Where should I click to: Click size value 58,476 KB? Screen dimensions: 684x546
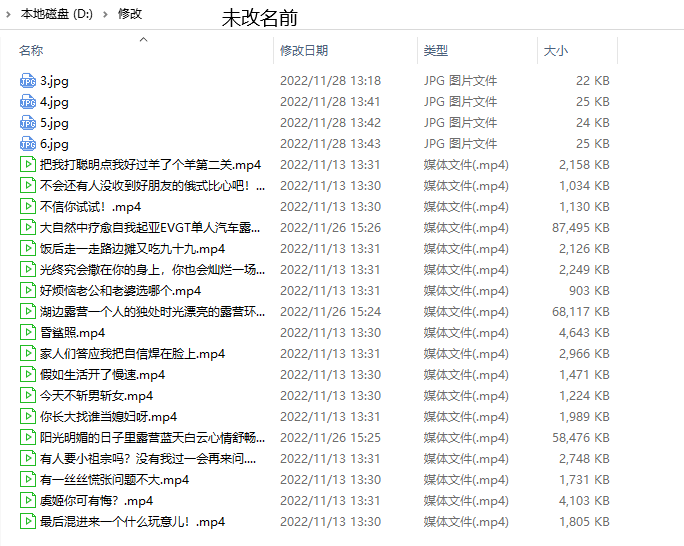(581, 437)
